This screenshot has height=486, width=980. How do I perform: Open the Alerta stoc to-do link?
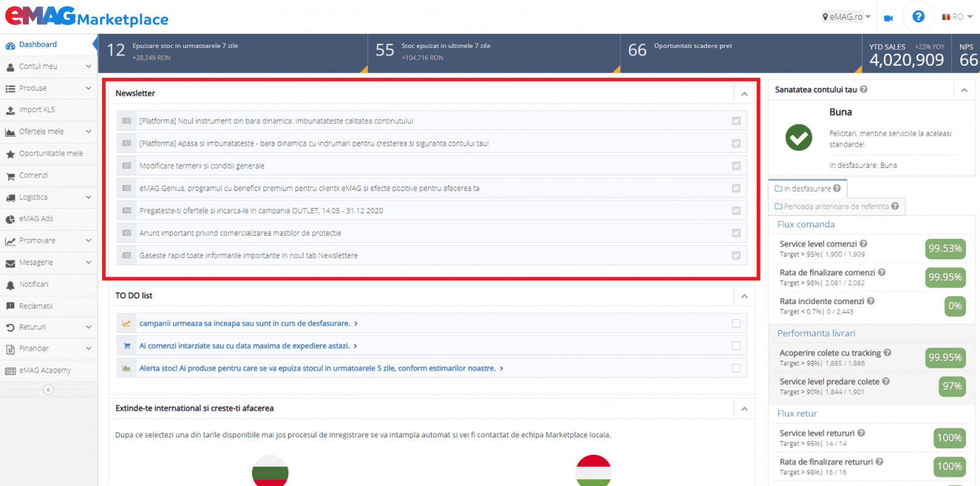pos(317,368)
